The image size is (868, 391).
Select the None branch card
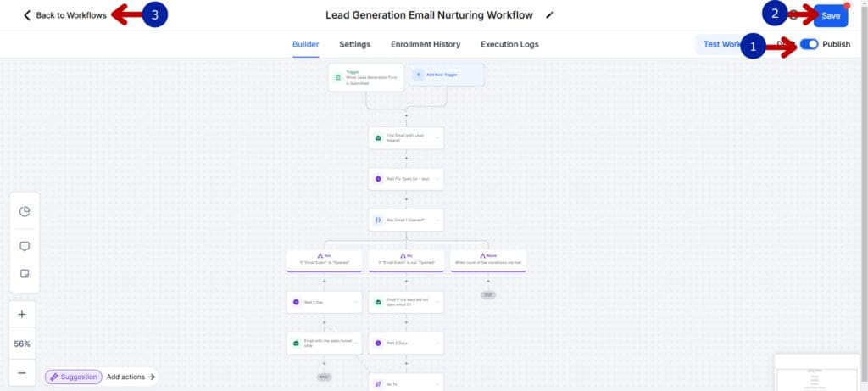click(x=488, y=261)
